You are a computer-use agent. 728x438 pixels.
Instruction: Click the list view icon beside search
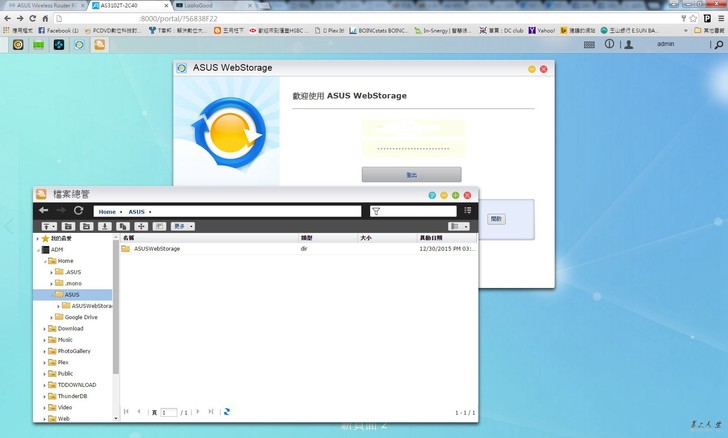[x=467, y=211]
